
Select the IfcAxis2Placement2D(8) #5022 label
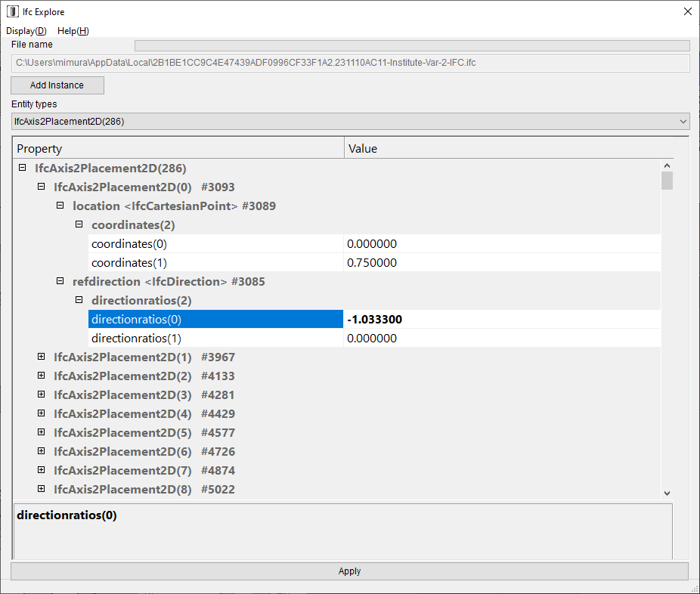pos(144,489)
